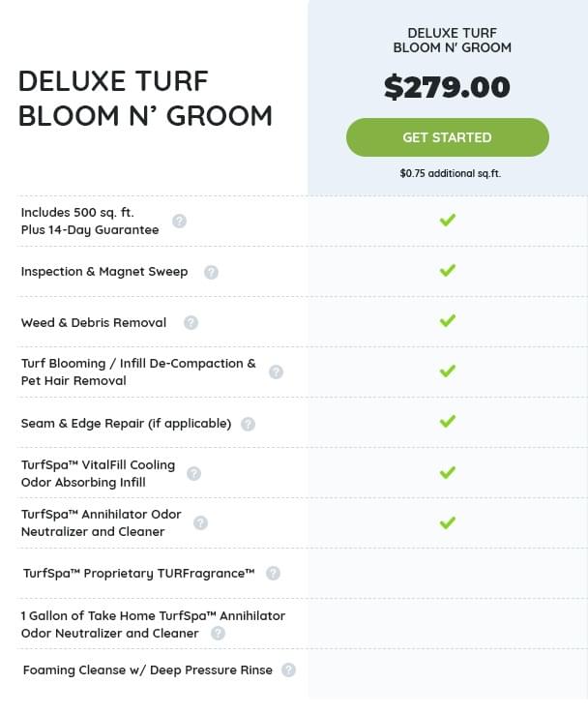588x714 pixels.
Task: Click the $0.75 additional sq.ft. note
Action: coord(450,174)
